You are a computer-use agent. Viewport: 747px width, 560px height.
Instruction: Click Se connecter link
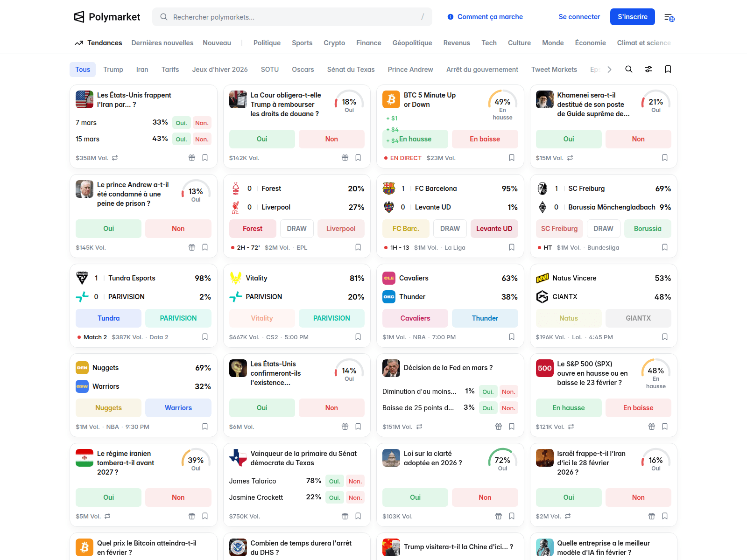click(x=579, y=17)
